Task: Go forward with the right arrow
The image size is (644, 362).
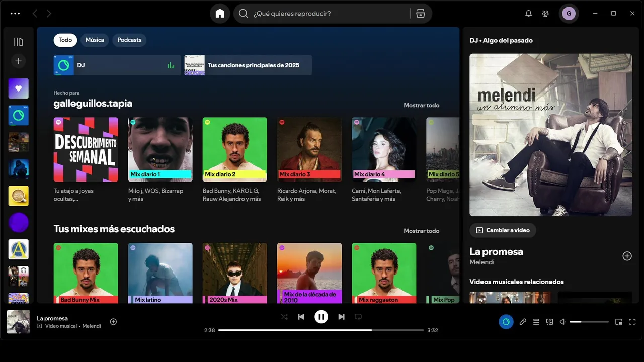Action: (49, 14)
